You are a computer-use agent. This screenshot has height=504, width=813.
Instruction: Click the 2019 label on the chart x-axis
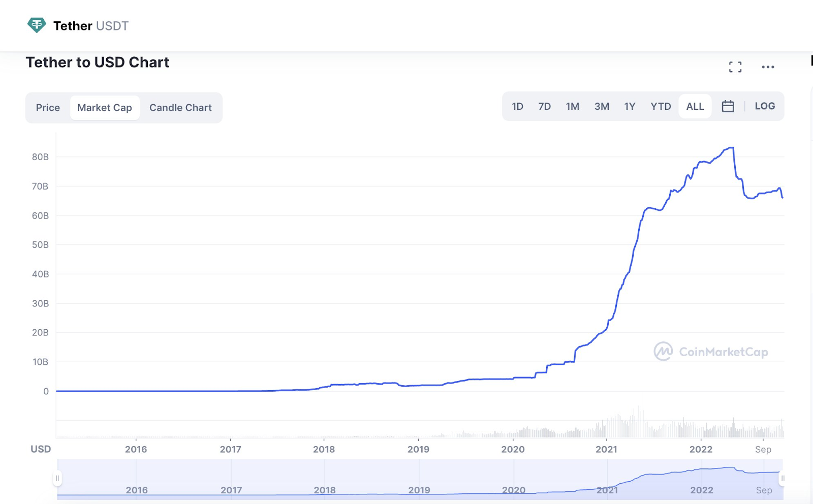pos(418,449)
